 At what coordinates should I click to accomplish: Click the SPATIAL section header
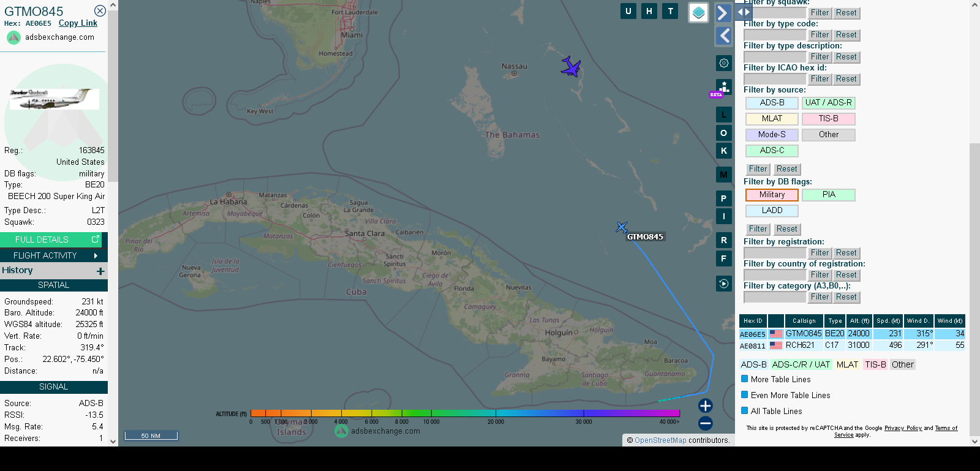pyautogui.click(x=54, y=285)
